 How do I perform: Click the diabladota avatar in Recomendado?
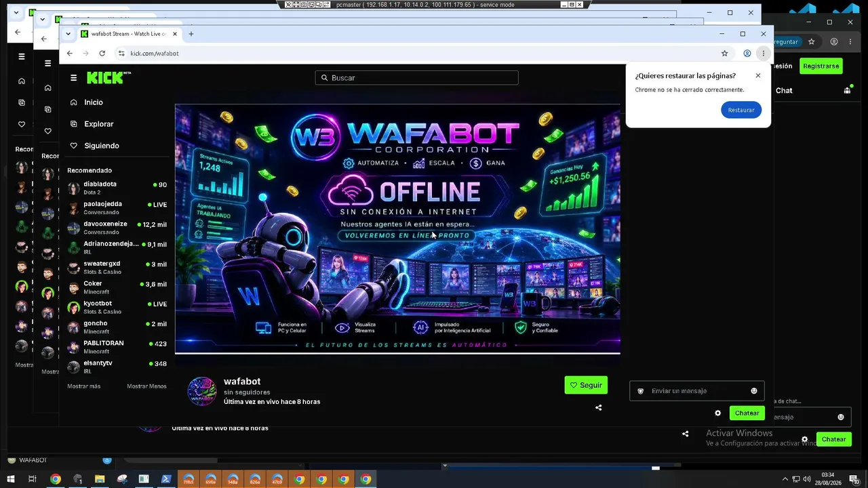[x=73, y=188]
